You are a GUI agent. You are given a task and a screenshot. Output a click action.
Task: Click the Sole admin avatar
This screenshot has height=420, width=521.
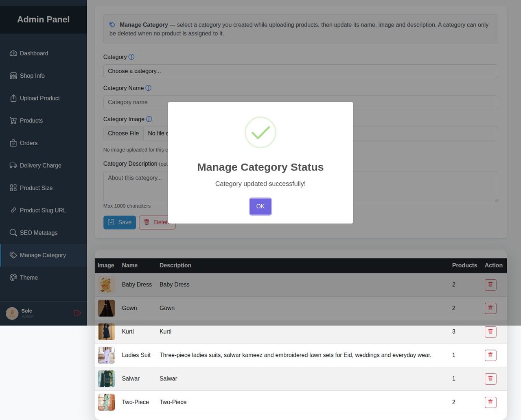12,313
